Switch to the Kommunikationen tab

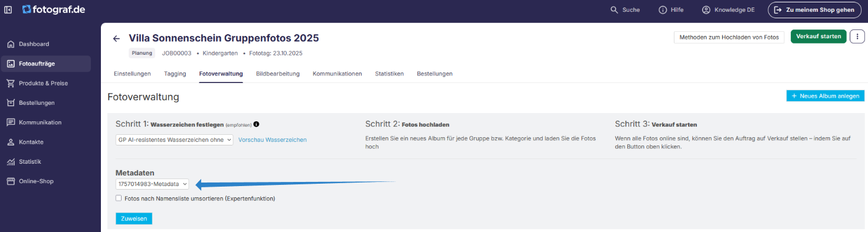click(x=338, y=74)
